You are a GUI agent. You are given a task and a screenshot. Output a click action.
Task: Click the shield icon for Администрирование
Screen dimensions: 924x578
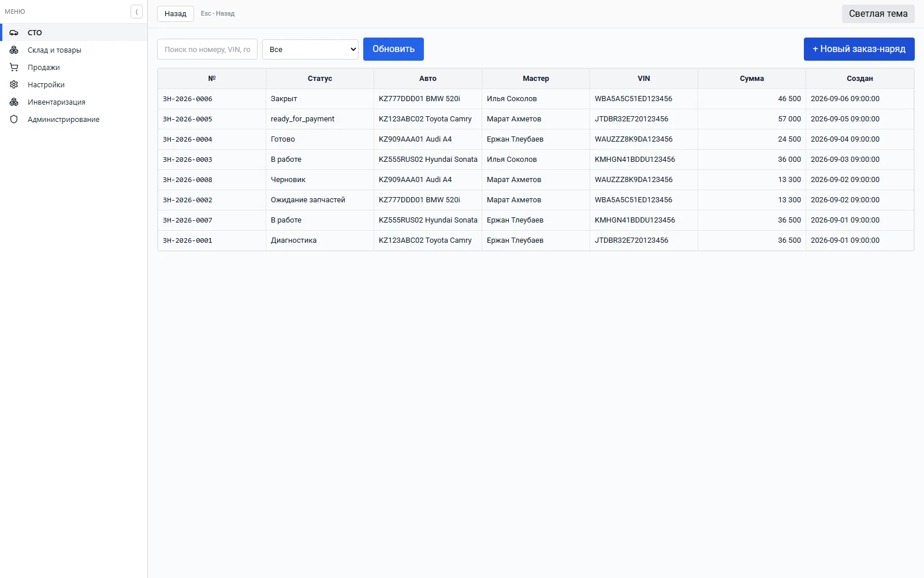[14, 119]
